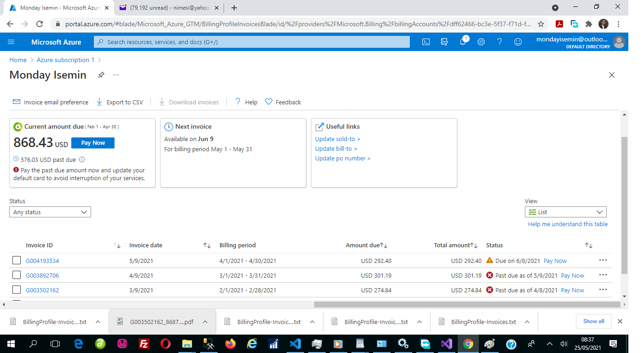Screen dimensions: 644x353
Task: Pin the Monday Isemin blade to dashboard
Action: coord(101,75)
